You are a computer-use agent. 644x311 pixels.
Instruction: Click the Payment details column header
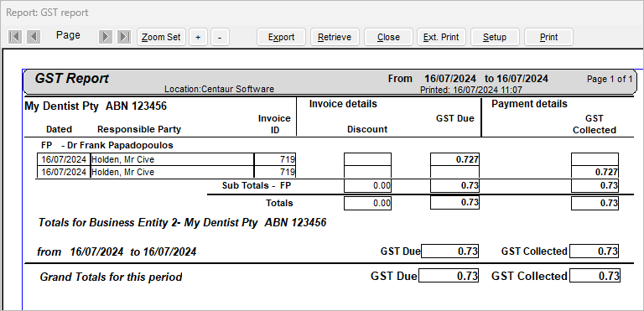point(529,104)
